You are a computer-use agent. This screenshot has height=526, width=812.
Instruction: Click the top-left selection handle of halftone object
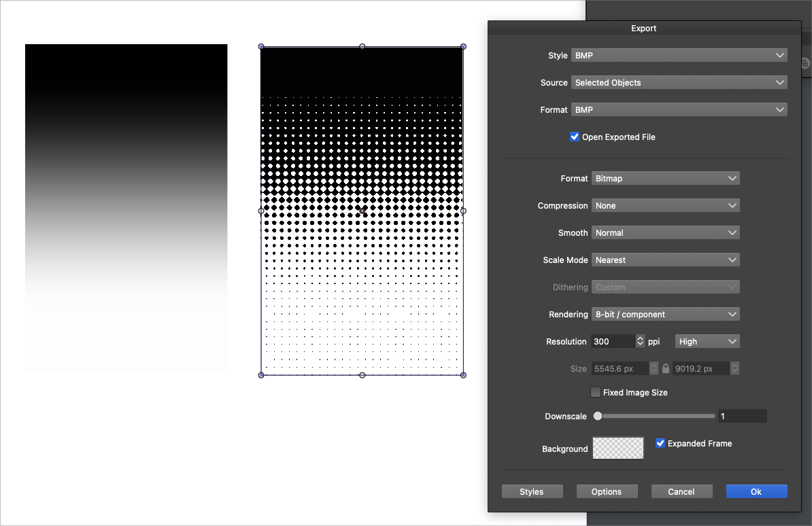pyautogui.click(x=261, y=47)
